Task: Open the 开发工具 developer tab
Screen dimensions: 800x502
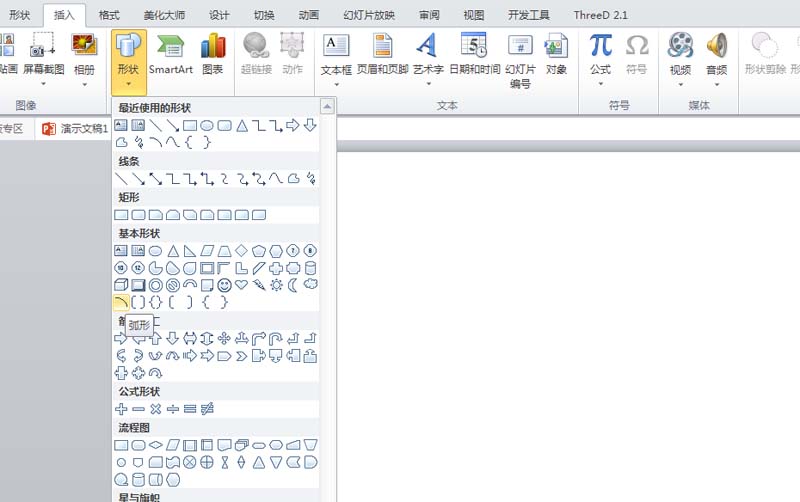Action: coord(529,15)
